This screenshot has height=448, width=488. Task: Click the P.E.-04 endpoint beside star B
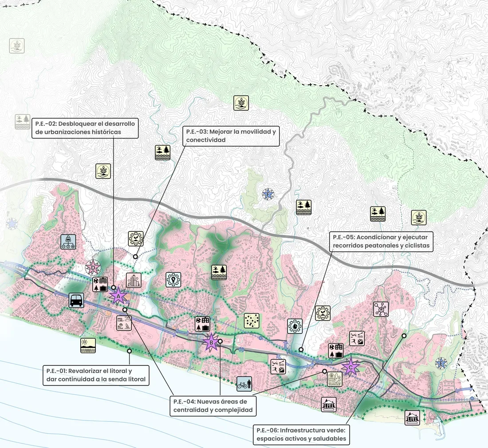point(220,341)
